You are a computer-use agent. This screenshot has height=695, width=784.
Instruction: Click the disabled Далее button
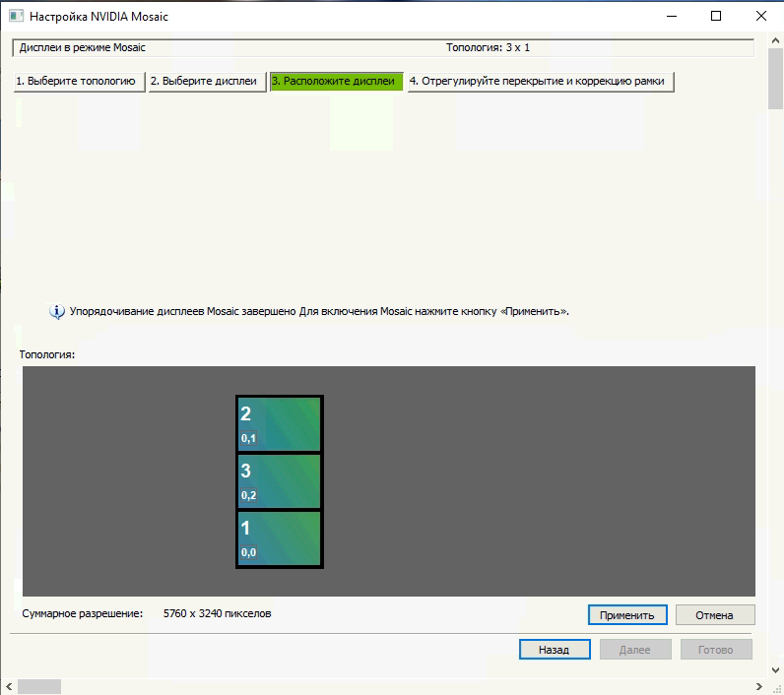coord(635,650)
